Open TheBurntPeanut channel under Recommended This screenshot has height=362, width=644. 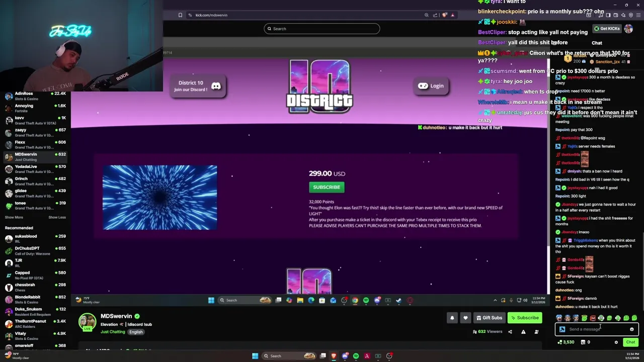coord(35,323)
